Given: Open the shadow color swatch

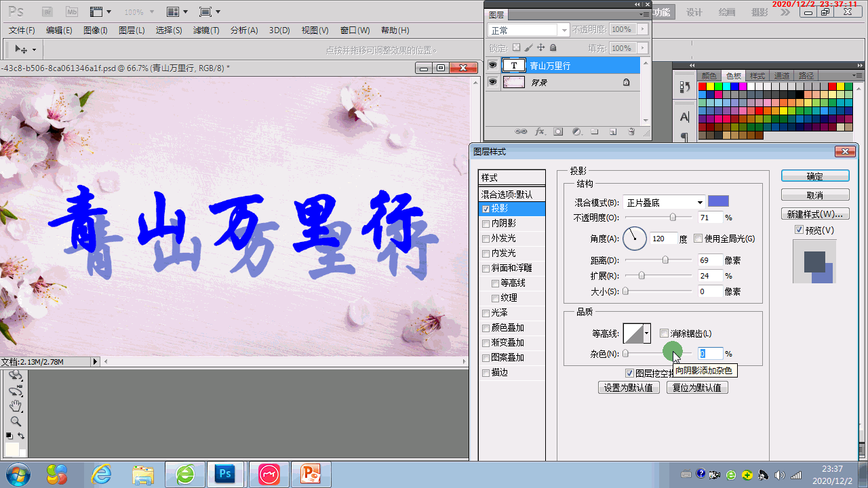Looking at the screenshot, I should [x=718, y=201].
